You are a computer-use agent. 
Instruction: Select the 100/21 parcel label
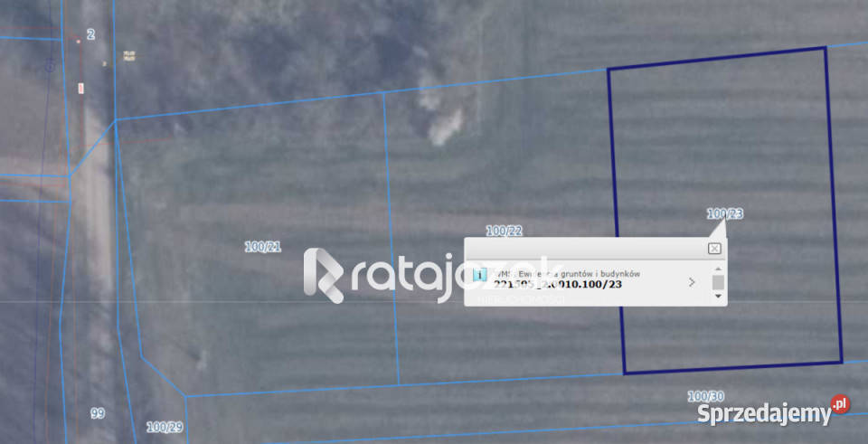(x=263, y=246)
